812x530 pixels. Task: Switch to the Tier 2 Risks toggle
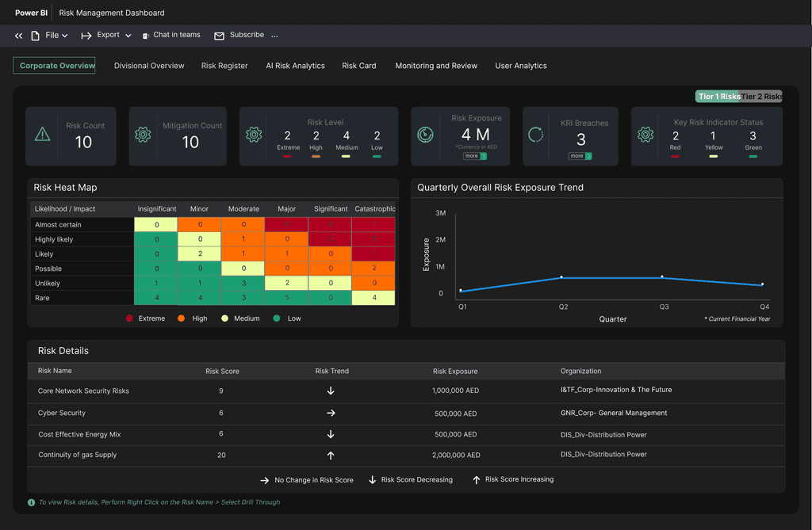[762, 97]
